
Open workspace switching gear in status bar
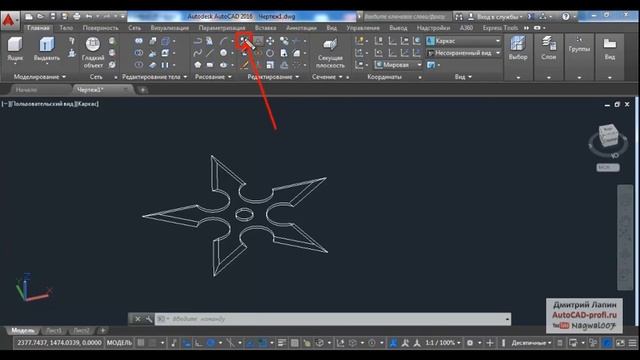click(470, 343)
